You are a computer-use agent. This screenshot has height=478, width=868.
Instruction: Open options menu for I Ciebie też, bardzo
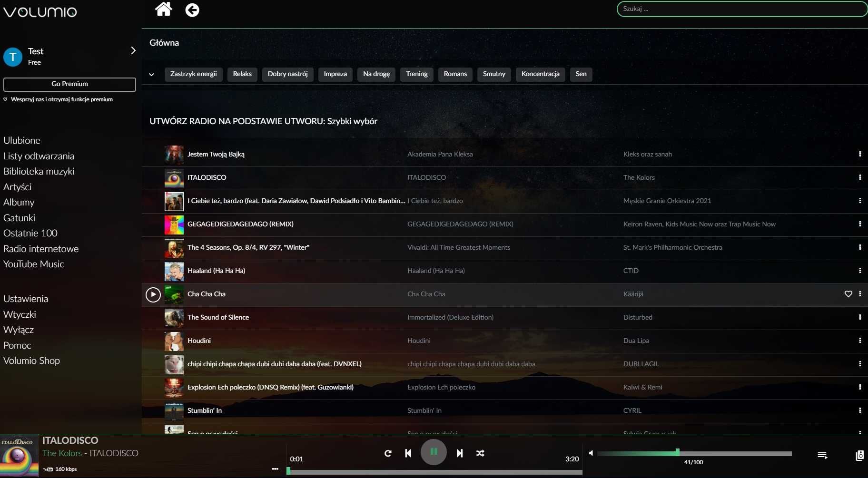[860, 201]
